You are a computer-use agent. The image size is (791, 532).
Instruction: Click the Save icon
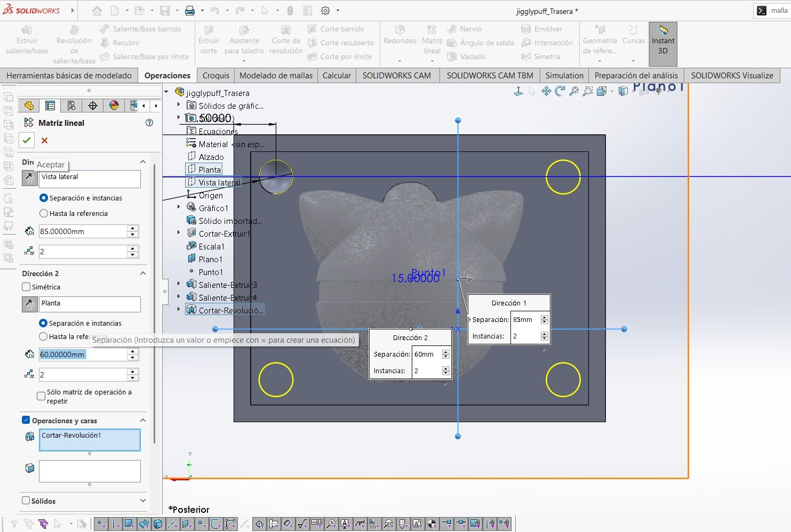(165, 11)
